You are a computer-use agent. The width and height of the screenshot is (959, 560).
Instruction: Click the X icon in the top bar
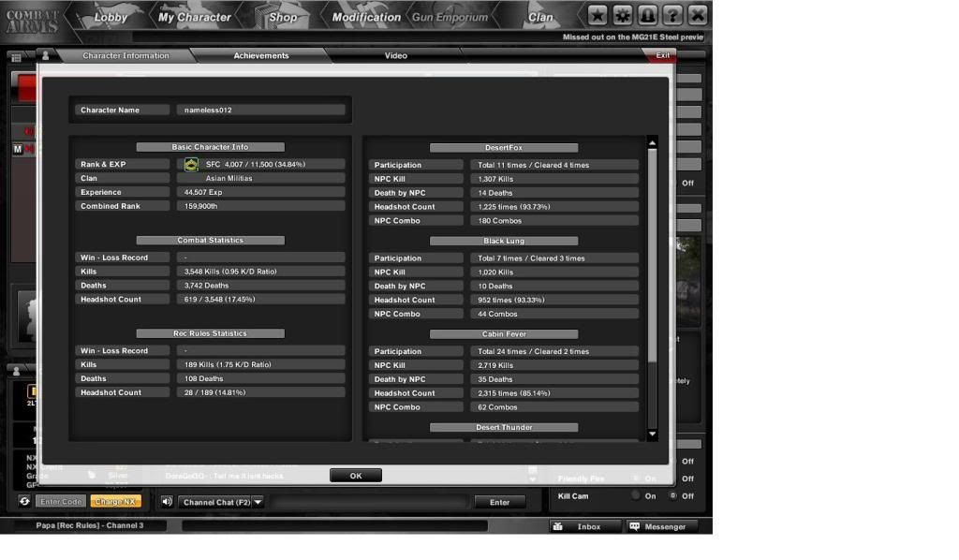697,15
